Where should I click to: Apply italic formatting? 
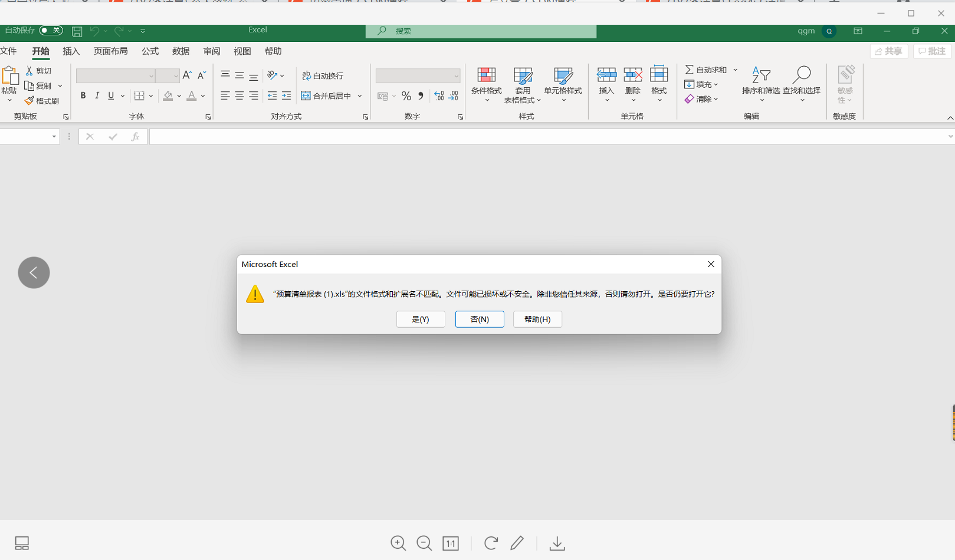(x=97, y=95)
